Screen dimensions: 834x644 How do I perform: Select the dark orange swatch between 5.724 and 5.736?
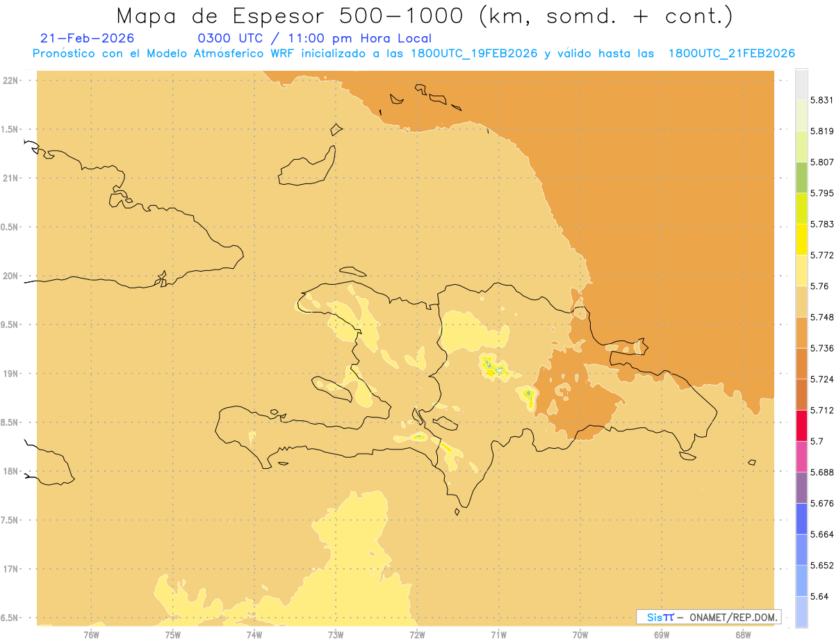point(801,363)
